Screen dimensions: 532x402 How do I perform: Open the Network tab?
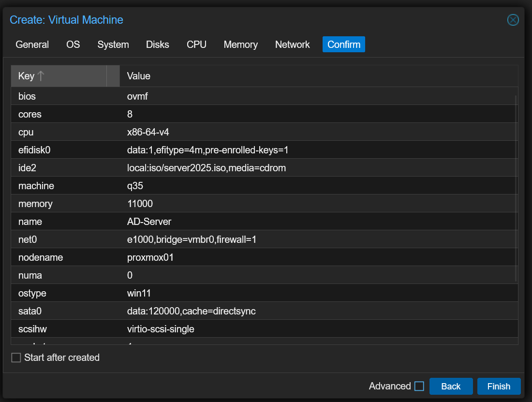(x=292, y=45)
